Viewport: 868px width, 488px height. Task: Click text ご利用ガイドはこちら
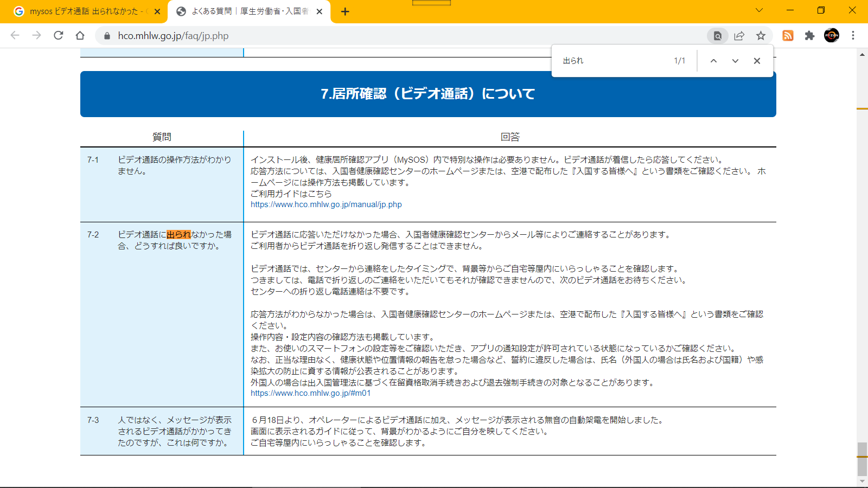pos(291,194)
